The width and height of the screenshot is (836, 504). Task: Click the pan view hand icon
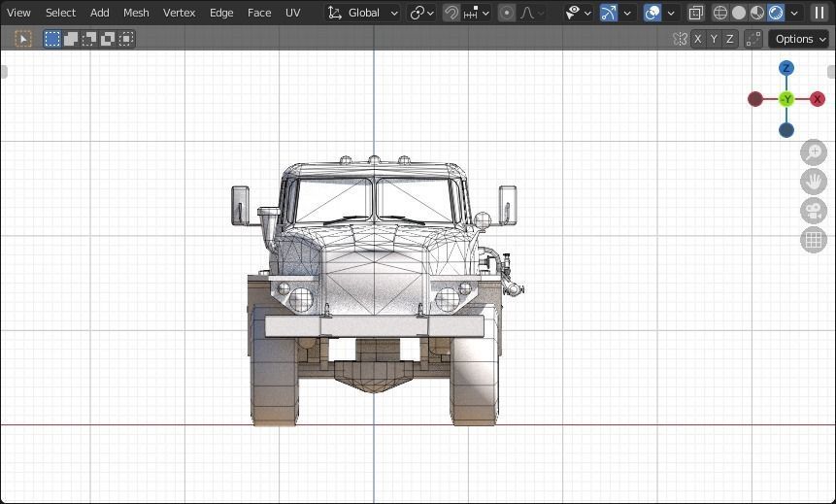pos(814,182)
